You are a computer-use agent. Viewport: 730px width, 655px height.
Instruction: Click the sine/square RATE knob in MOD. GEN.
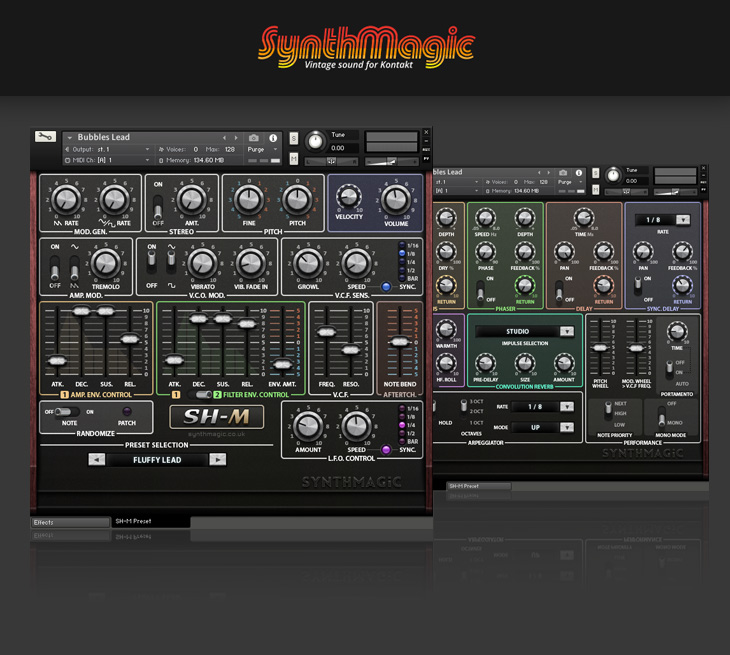click(115, 199)
